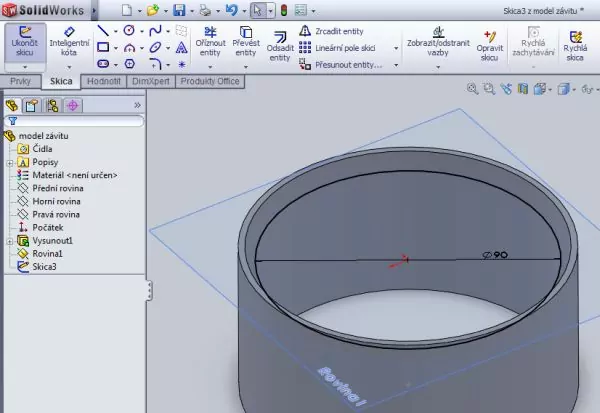
Task: Activate the Oříznout entity trim tool
Action: 210,45
